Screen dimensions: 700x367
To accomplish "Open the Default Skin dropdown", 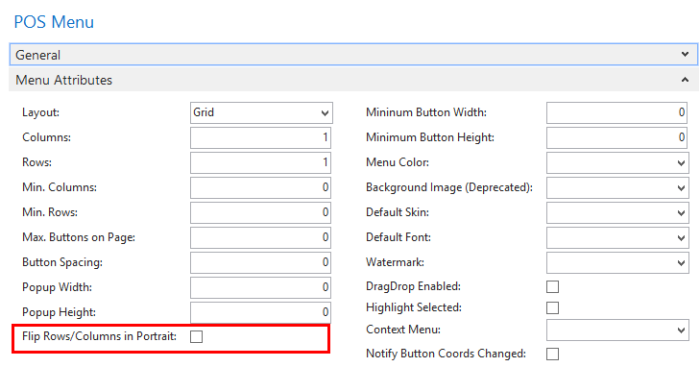I will (x=617, y=213).
